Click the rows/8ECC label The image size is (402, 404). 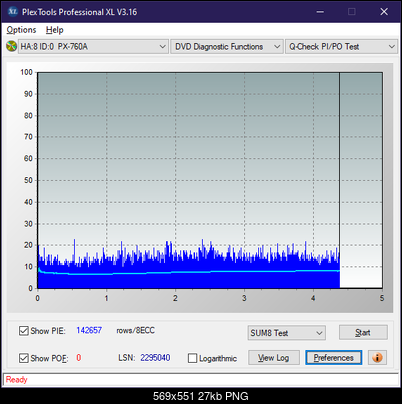click(135, 330)
